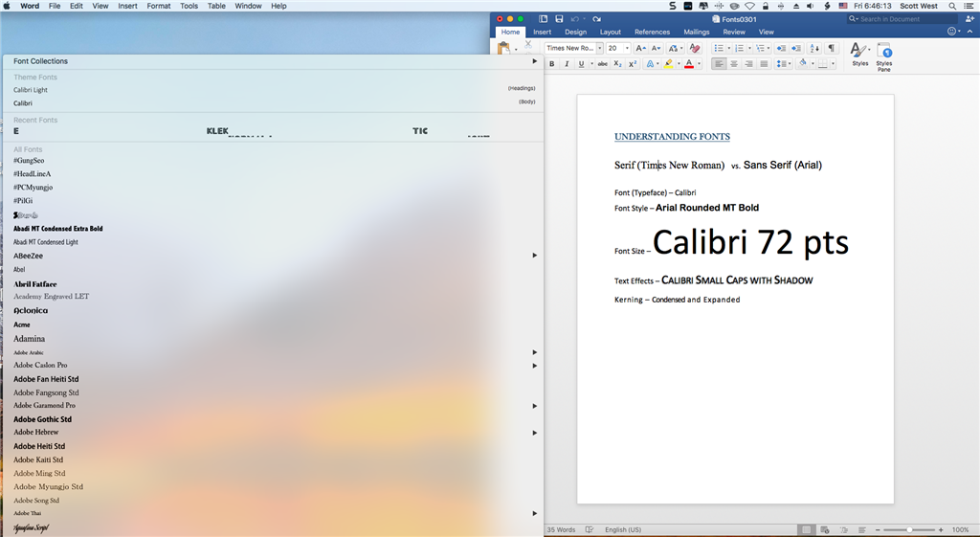Click the zoom slider in status bar
The height and width of the screenshot is (537, 980).
tap(909, 529)
